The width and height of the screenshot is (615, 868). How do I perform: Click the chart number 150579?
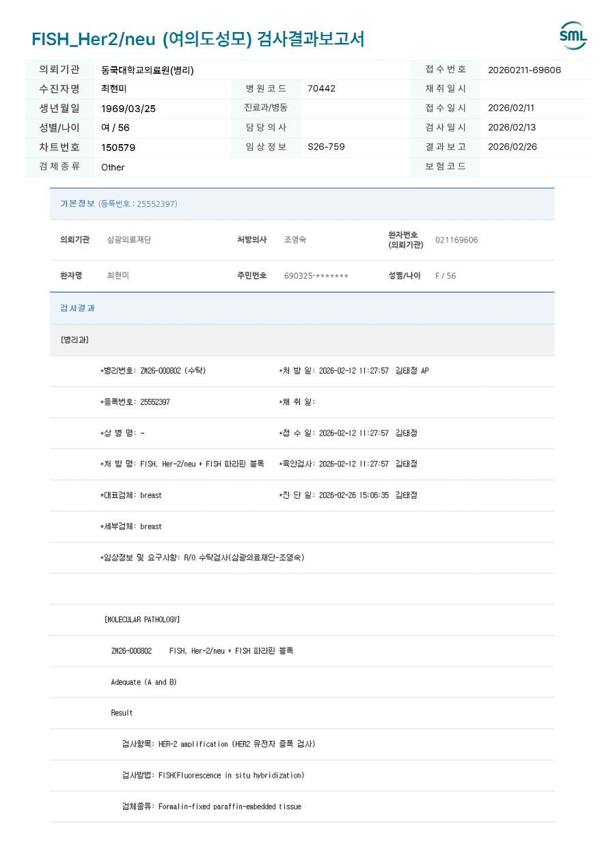(118, 148)
